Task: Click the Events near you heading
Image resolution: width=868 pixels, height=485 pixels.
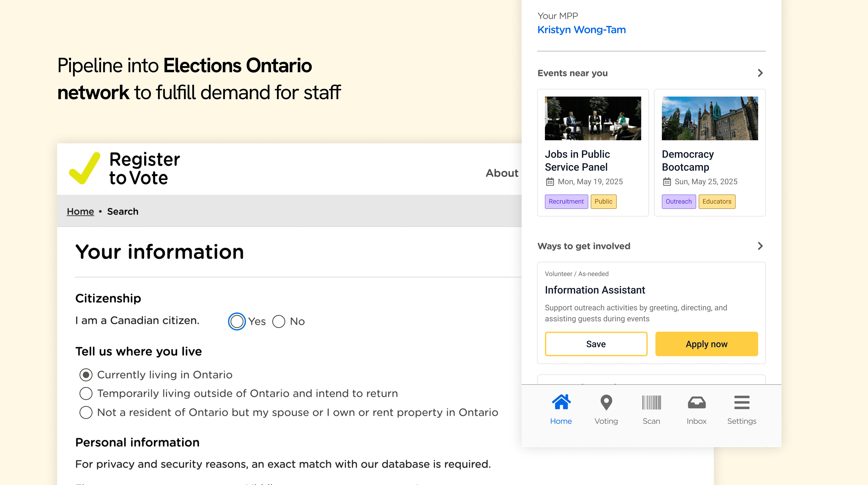Action: point(572,73)
